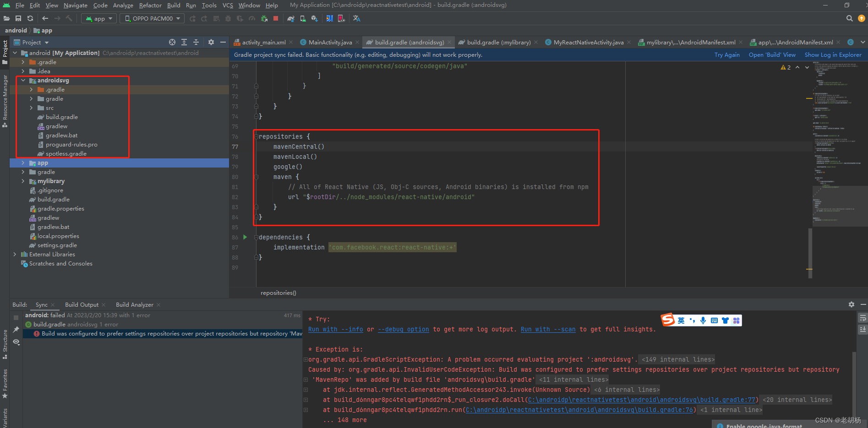Stop the running process with red square
Image resolution: width=868 pixels, height=428 pixels.
(276, 18)
